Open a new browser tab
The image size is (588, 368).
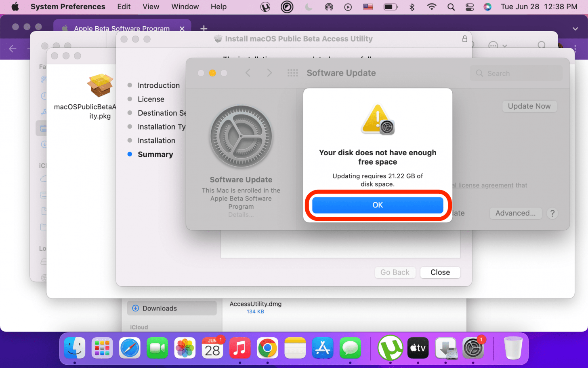(204, 28)
